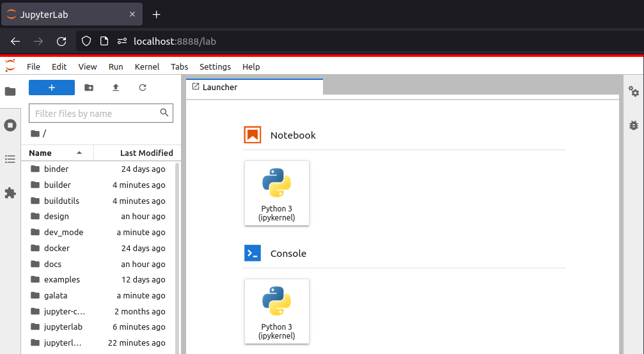
Task: Sort files by Name column header
Action: (x=57, y=153)
